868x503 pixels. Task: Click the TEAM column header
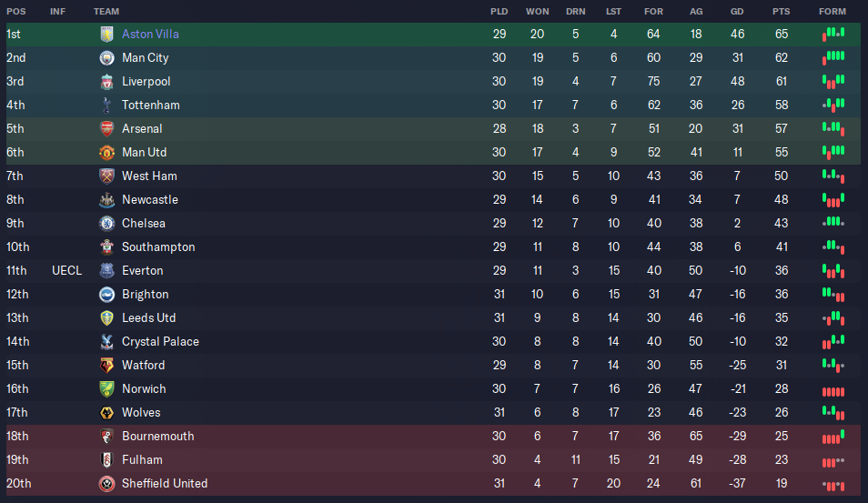tap(106, 11)
